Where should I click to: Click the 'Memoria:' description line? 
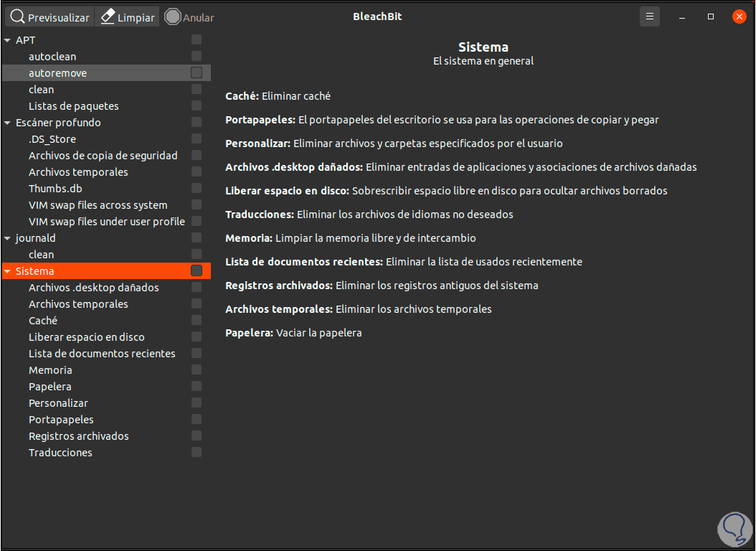point(351,238)
